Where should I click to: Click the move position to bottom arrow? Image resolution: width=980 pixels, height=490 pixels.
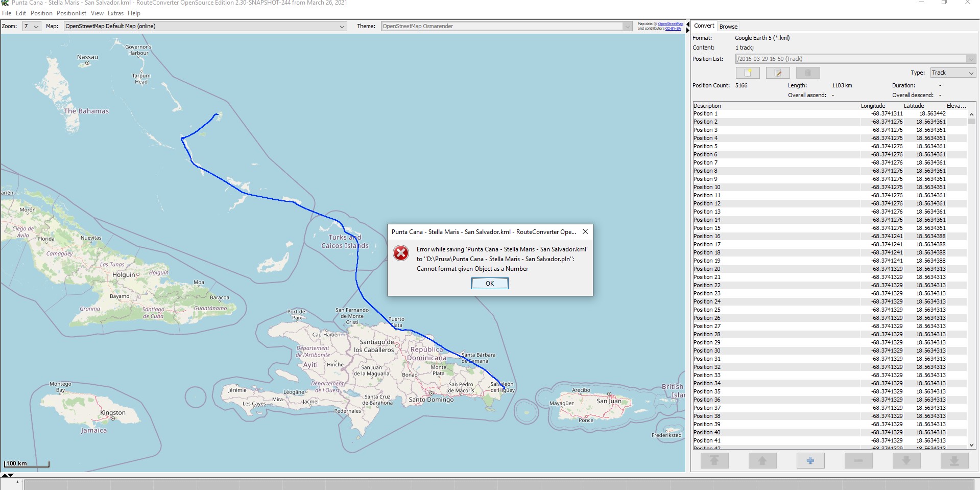(x=953, y=461)
